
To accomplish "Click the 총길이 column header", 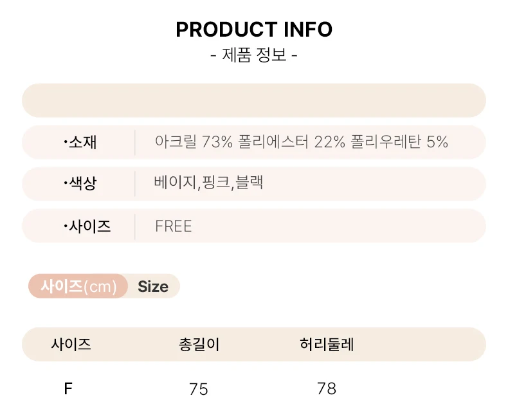I will click(x=199, y=345).
